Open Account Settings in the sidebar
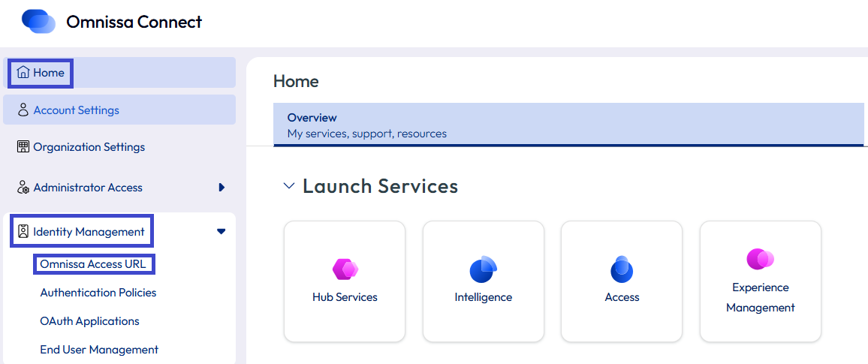This screenshot has height=364, width=868. coord(119,110)
